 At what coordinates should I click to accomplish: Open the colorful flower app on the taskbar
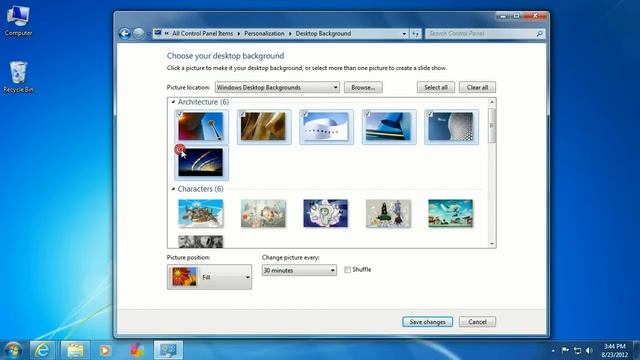[137, 350]
